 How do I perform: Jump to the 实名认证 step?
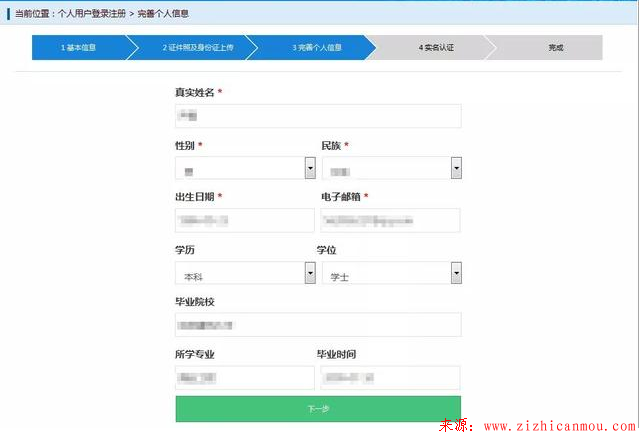(x=436, y=48)
